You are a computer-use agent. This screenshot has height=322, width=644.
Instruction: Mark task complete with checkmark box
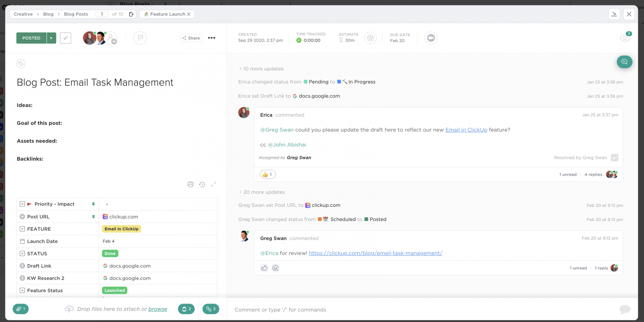(65, 38)
